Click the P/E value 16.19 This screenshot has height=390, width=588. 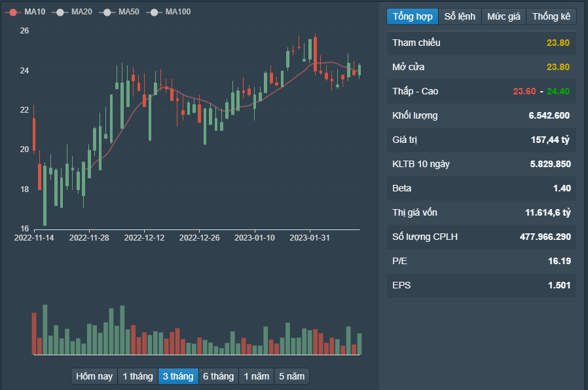point(559,262)
